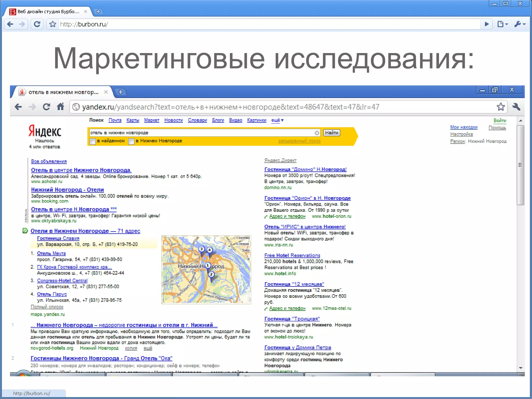Click the burbon.ru address bar
This screenshot has width=532, height=399.
(269, 24)
